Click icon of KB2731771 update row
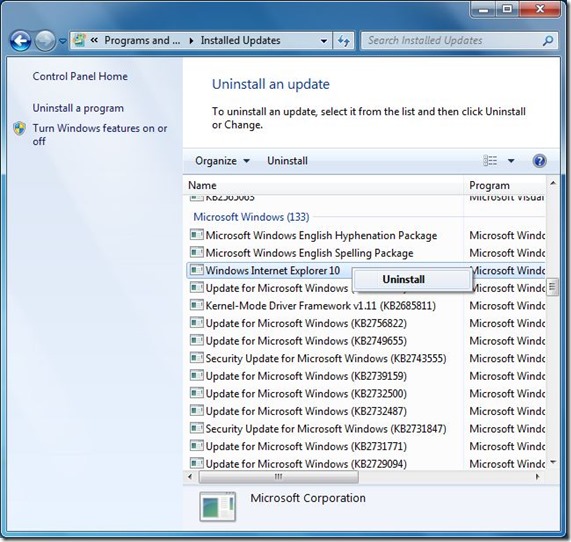571x542 pixels. click(x=197, y=445)
